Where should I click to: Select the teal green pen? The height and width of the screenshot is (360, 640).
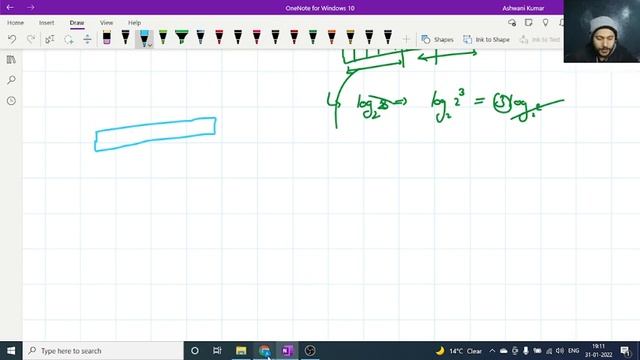pyautogui.click(x=313, y=38)
